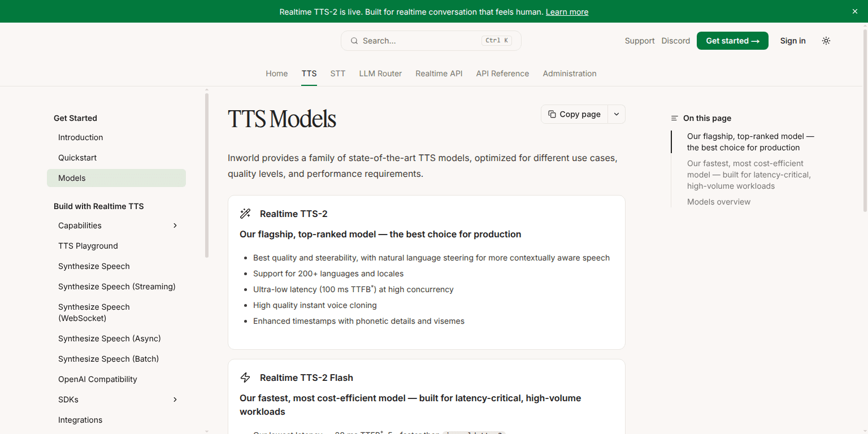Click the Build with Realtime TTS heading

[x=99, y=206]
